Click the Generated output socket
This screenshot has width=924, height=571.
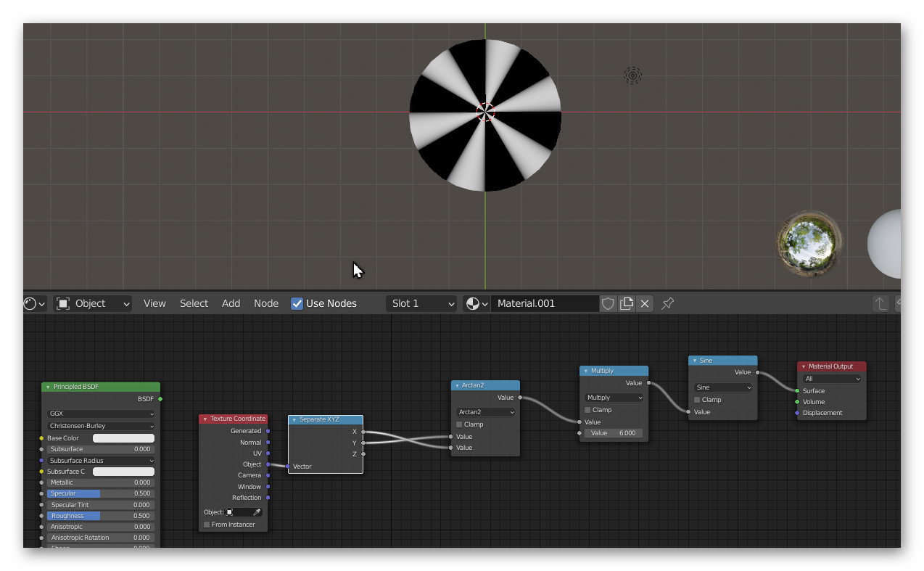coord(268,431)
